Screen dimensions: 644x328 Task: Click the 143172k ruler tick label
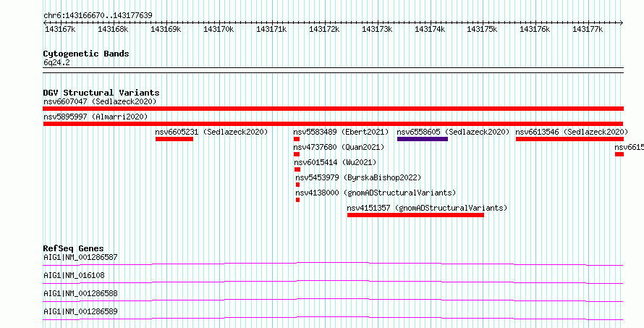(x=324, y=30)
